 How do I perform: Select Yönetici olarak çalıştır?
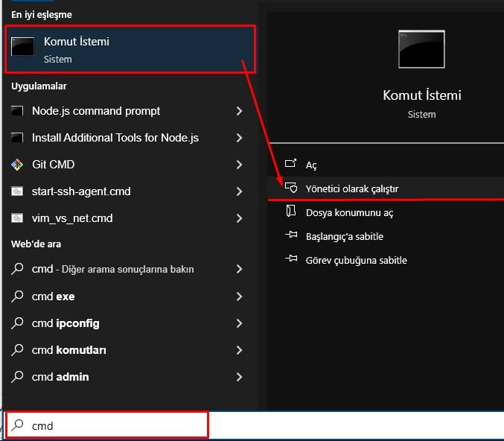coord(351,188)
